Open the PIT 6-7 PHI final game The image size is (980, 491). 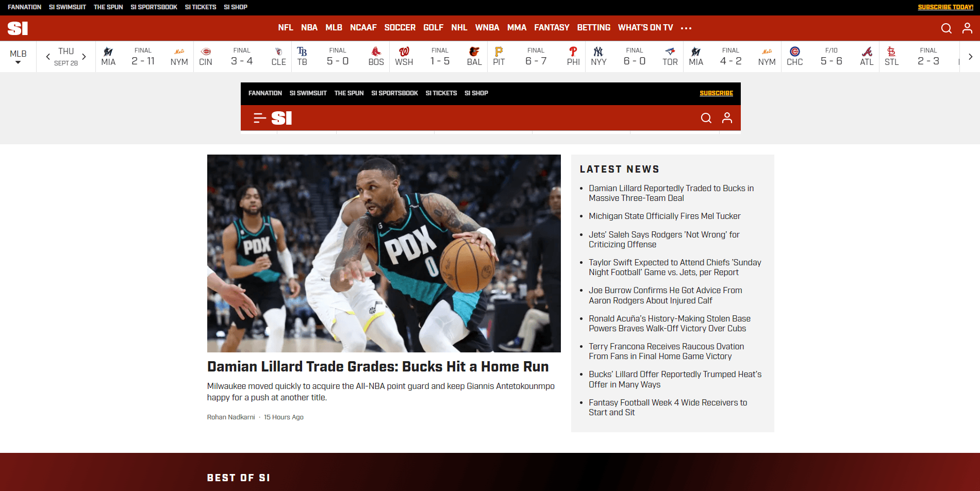pos(536,57)
